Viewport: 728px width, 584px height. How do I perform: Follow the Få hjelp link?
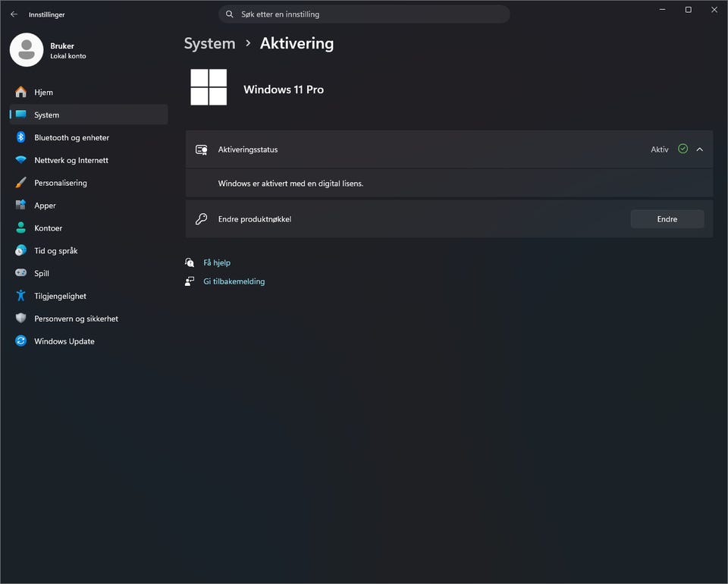[x=217, y=262]
